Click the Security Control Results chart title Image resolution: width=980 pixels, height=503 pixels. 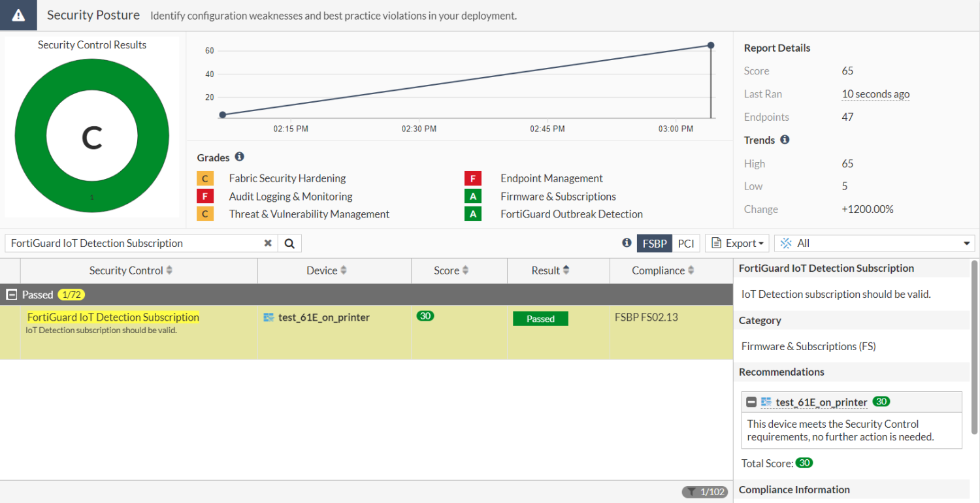pyautogui.click(x=92, y=44)
